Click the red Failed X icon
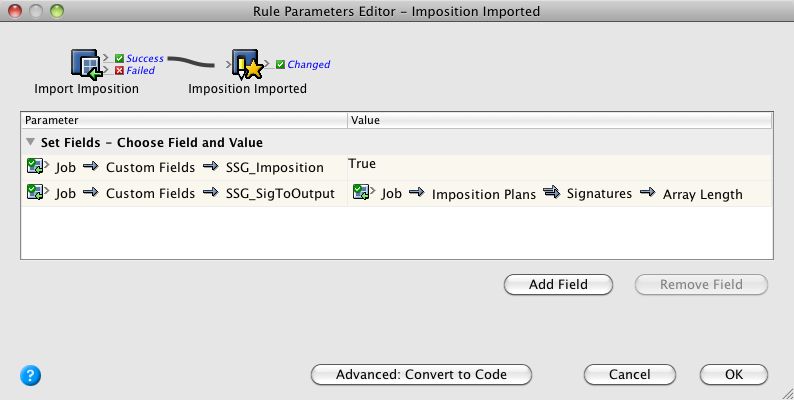Image resolution: width=794 pixels, height=400 pixels. 120,70
